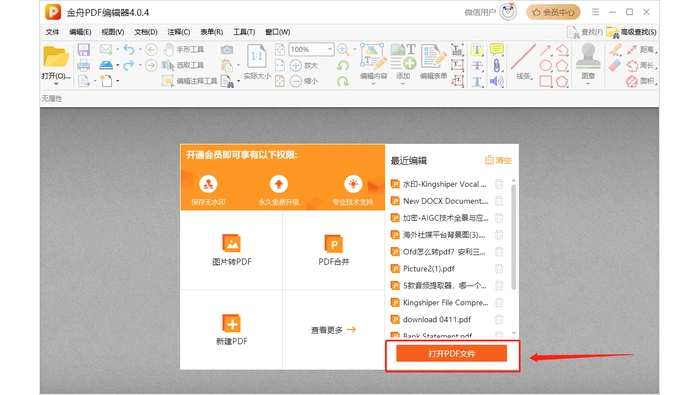Select the 选取工具 selection tool
The height and width of the screenshot is (395, 700).
pos(183,66)
